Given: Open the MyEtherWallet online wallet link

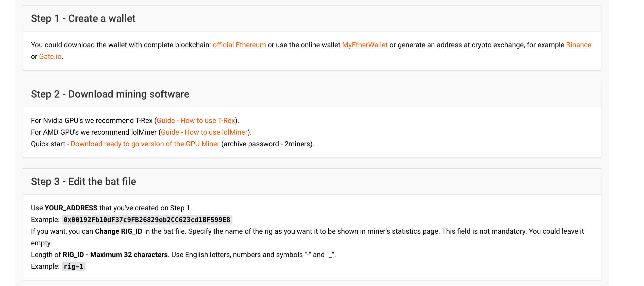Looking at the screenshot, I should tap(365, 45).
